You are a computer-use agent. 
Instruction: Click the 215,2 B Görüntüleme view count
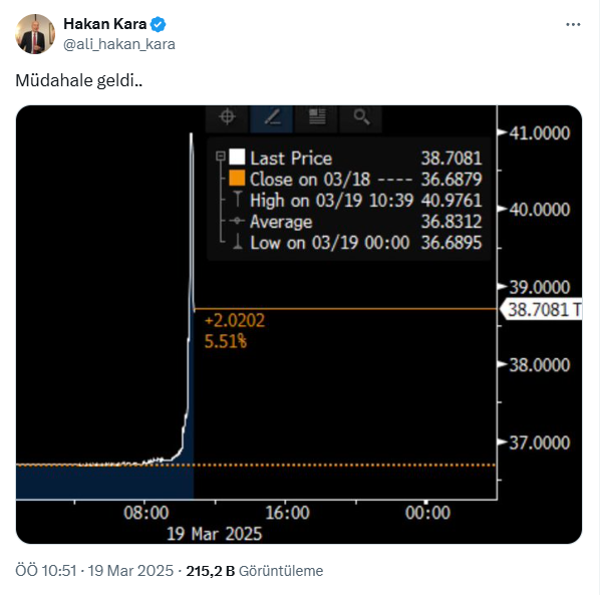(254, 571)
